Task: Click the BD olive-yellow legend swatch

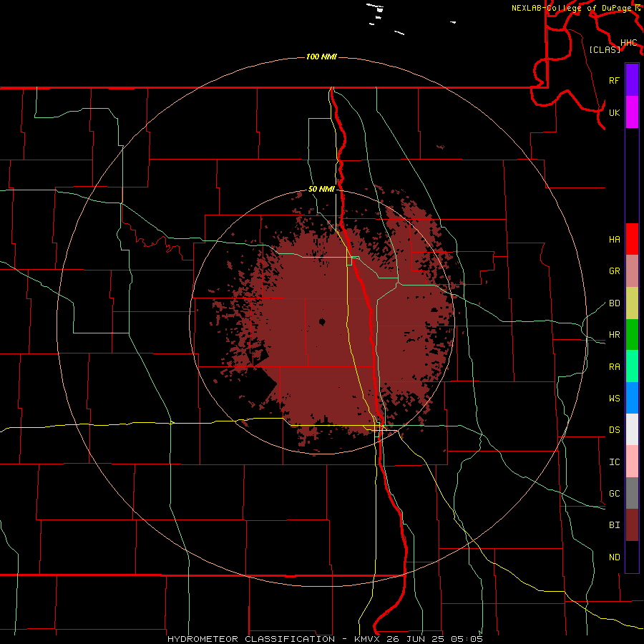Action: 632,303
